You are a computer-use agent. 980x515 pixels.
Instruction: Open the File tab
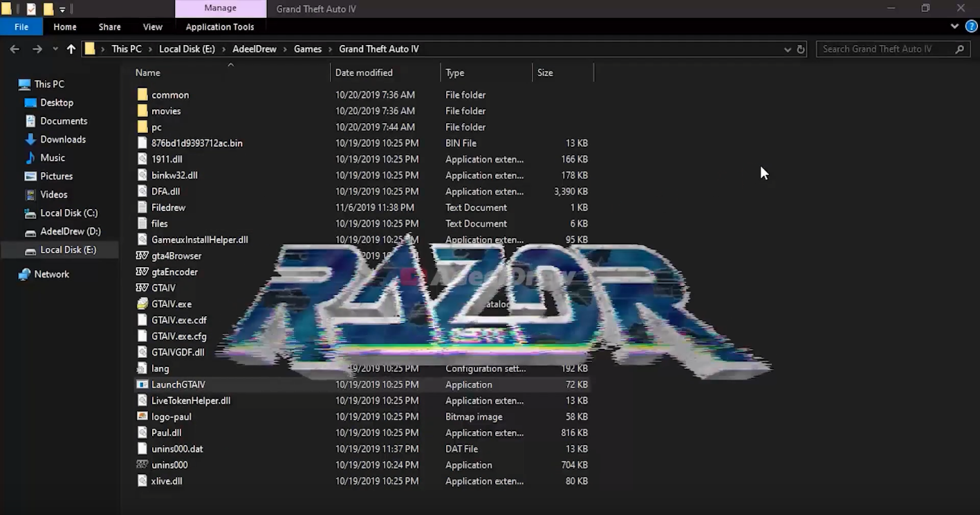coord(21,27)
